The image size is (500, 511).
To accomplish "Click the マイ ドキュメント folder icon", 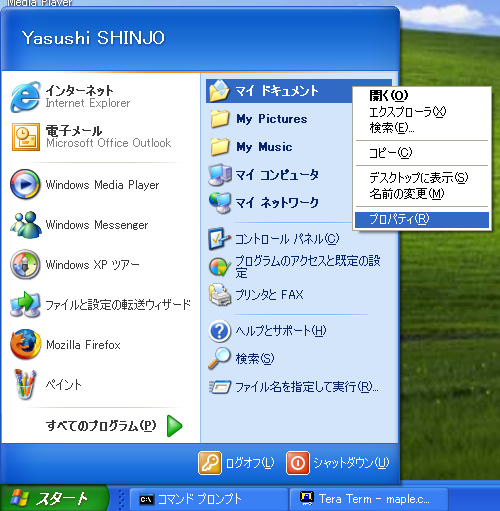I will (x=219, y=90).
